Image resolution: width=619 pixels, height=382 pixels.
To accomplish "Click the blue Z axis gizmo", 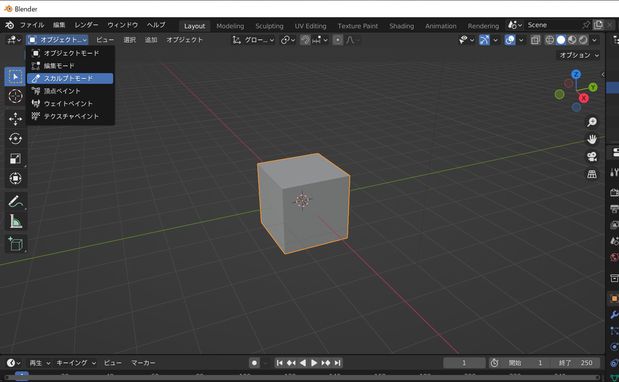I will tap(576, 74).
